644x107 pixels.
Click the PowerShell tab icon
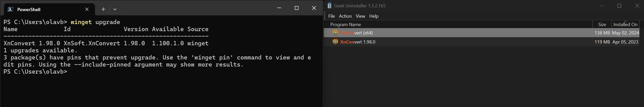pyautogui.click(x=10, y=9)
